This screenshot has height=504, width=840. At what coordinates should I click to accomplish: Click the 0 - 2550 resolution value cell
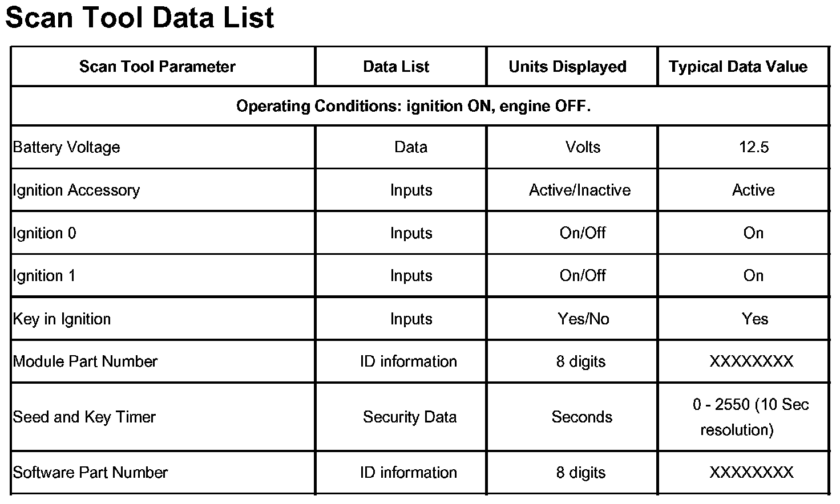(x=750, y=417)
